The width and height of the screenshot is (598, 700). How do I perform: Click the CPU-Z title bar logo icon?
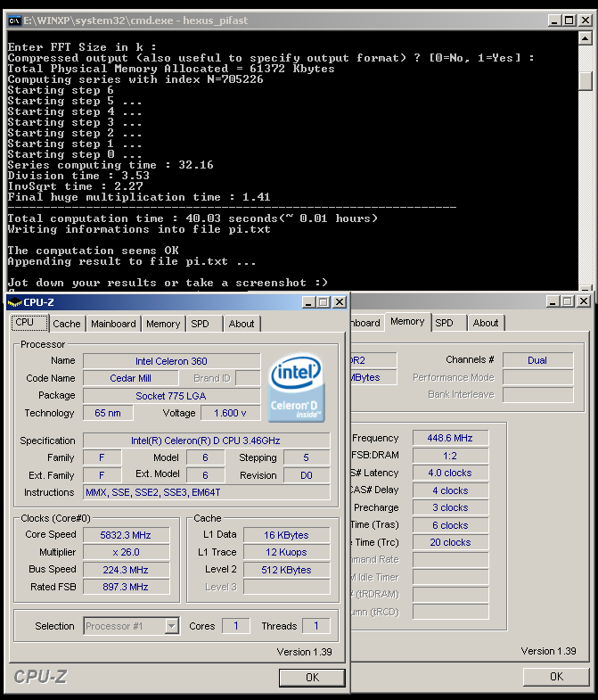(15, 302)
